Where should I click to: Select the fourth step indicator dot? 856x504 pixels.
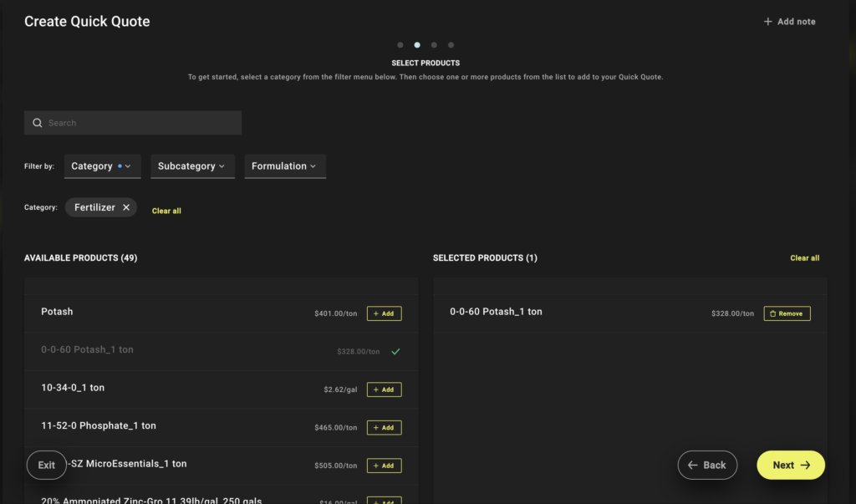tap(451, 44)
